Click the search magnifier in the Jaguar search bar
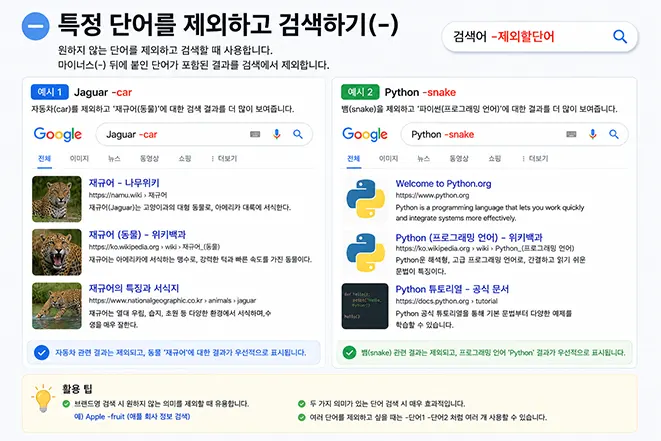The height and width of the screenshot is (441, 661). coord(298,134)
